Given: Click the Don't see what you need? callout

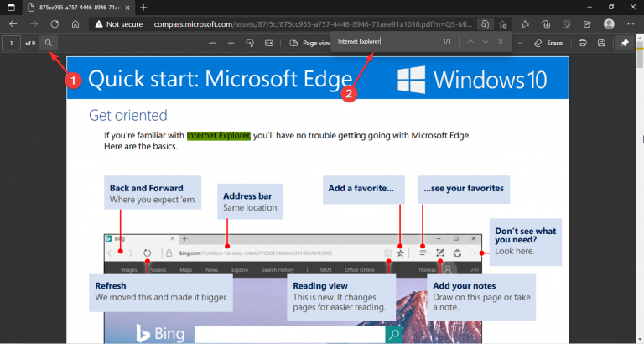Looking at the screenshot, I should point(525,242).
